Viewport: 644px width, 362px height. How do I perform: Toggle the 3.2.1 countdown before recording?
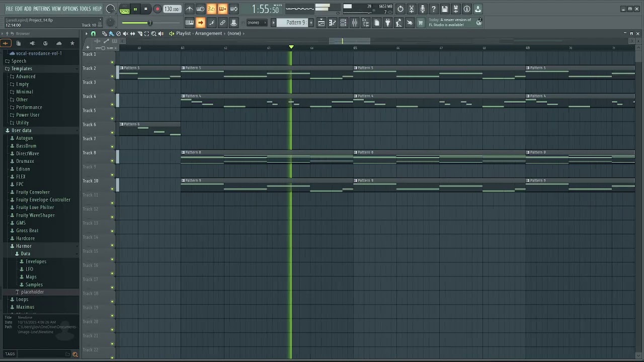211,9
